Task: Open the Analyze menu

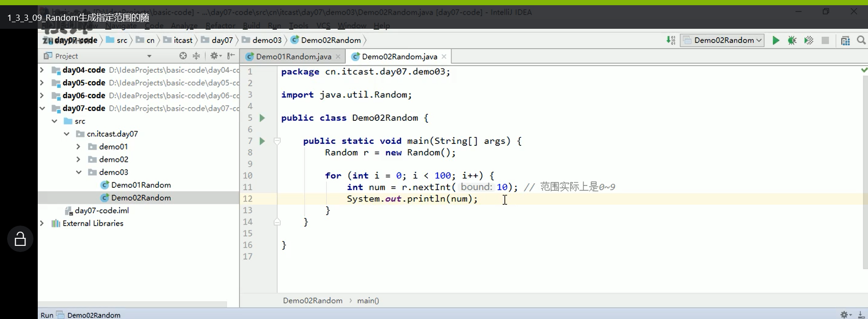Action: click(x=184, y=25)
